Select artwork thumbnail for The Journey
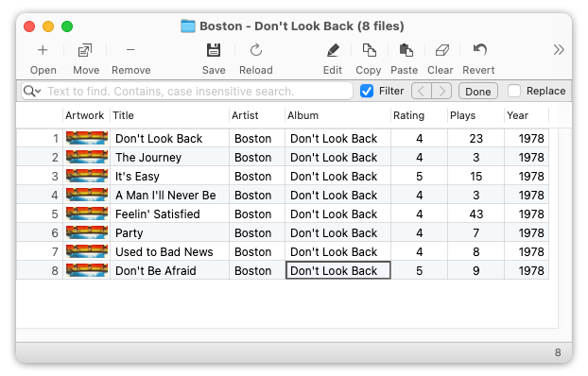588x376 pixels. tap(87, 157)
